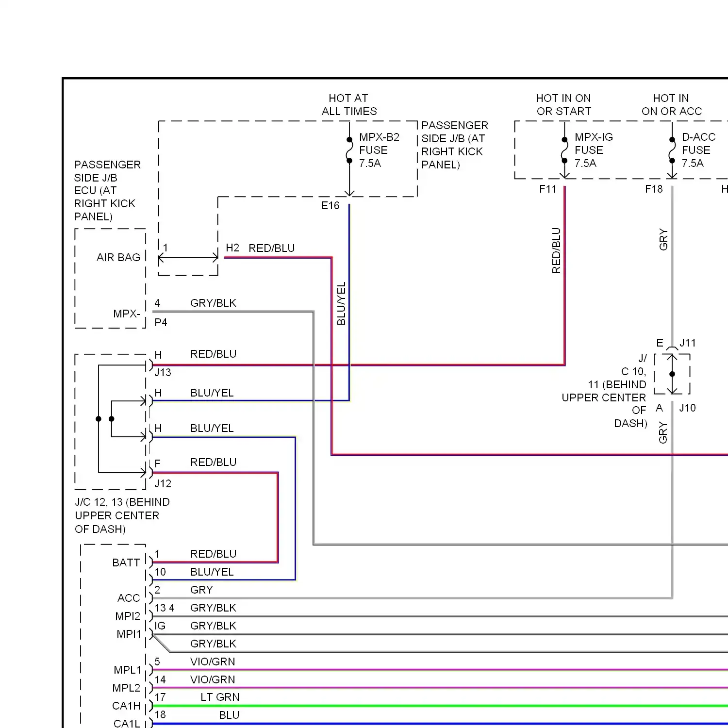
Task: Click vertical 'GRY' label below J10
Action: click(663, 433)
